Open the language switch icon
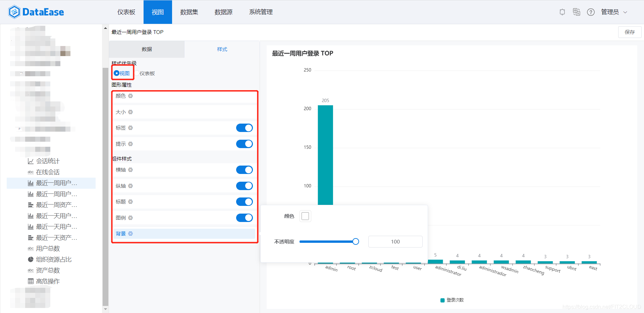The height and width of the screenshot is (313, 644). pyautogui.click(x=577, y=12)
